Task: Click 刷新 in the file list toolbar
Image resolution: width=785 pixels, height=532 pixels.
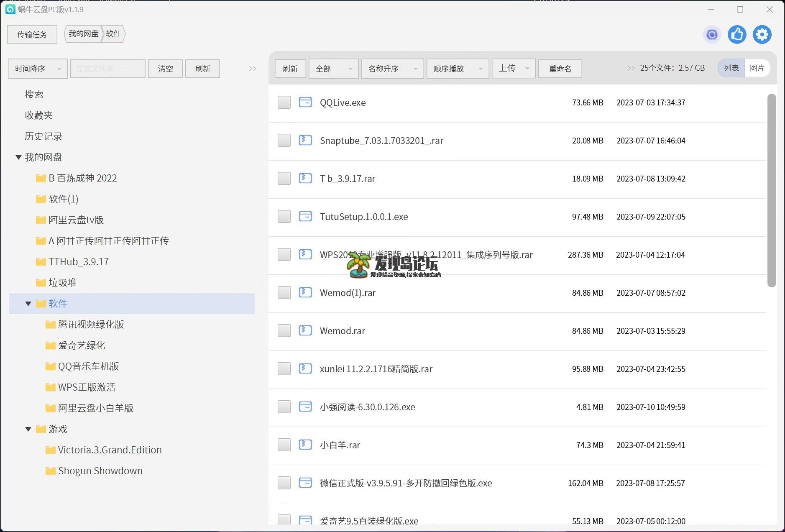Action: click(290, 69)
